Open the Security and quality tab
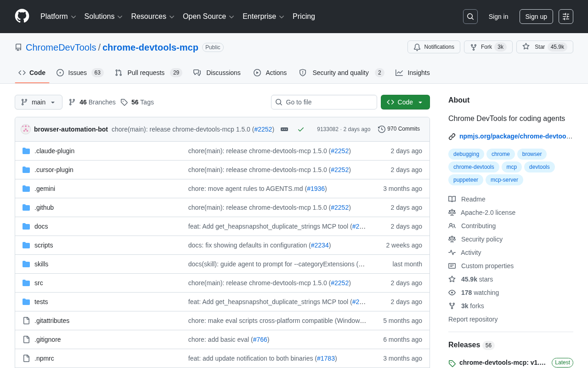The width and height of the screenshot is (588, 368). click(x=341, y=73)
